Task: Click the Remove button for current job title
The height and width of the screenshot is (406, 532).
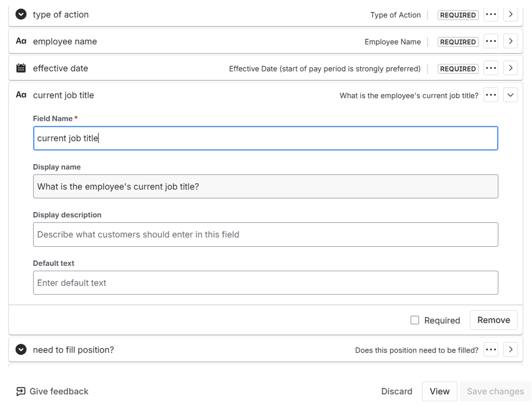Action: [493, 320]
